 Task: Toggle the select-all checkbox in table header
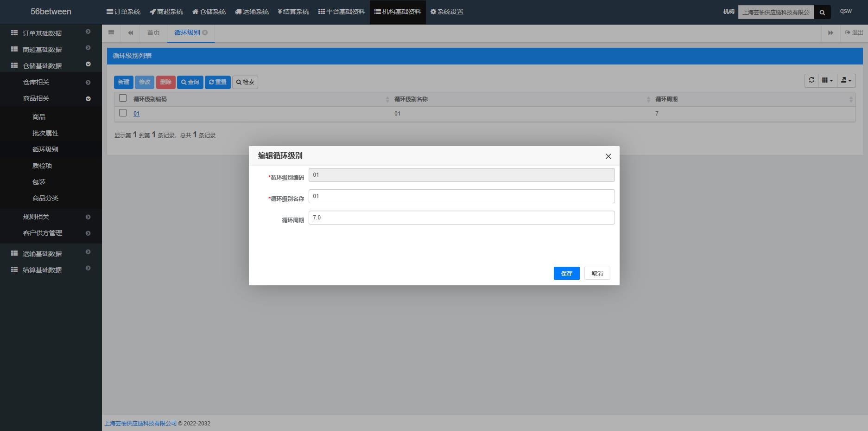123,98
